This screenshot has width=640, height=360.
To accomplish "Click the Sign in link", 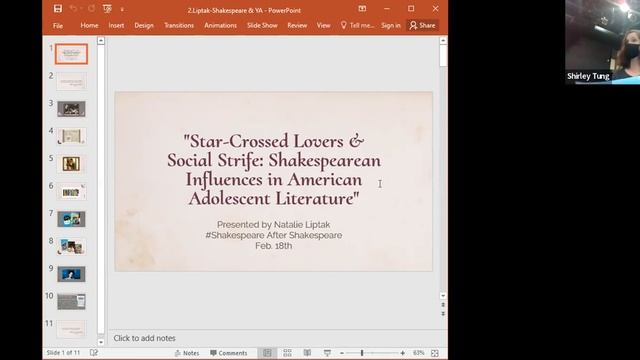I will click(x=391, y=25).
